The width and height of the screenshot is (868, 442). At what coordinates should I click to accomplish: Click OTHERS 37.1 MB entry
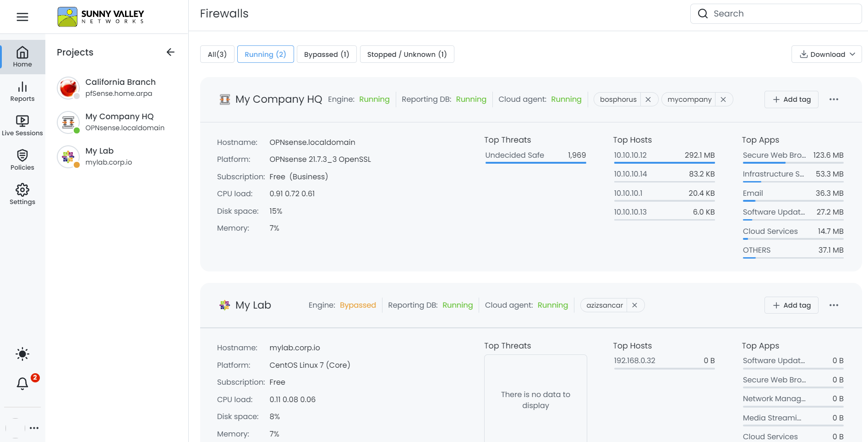tap(793, 252)
